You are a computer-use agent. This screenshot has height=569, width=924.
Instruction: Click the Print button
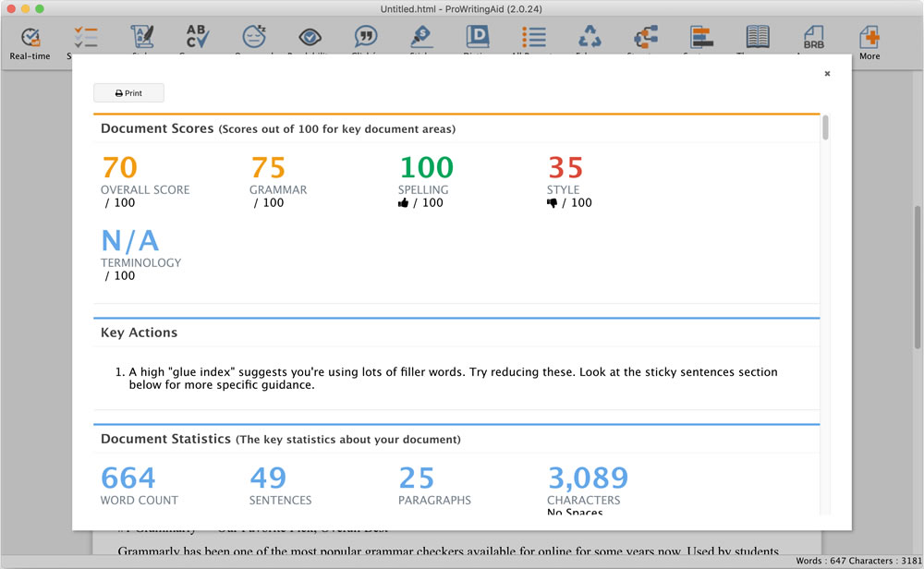coord(128,93)
